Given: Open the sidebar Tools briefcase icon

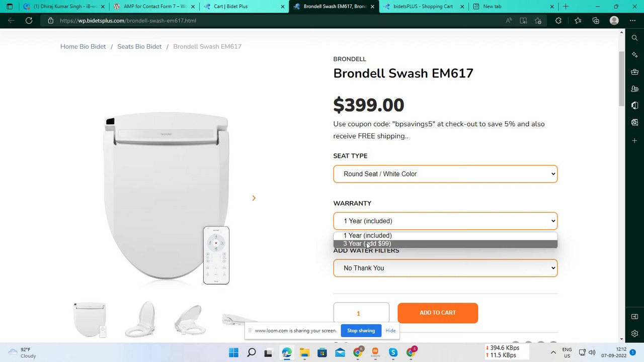Looking at the screenshot, I should pos(634,72).
